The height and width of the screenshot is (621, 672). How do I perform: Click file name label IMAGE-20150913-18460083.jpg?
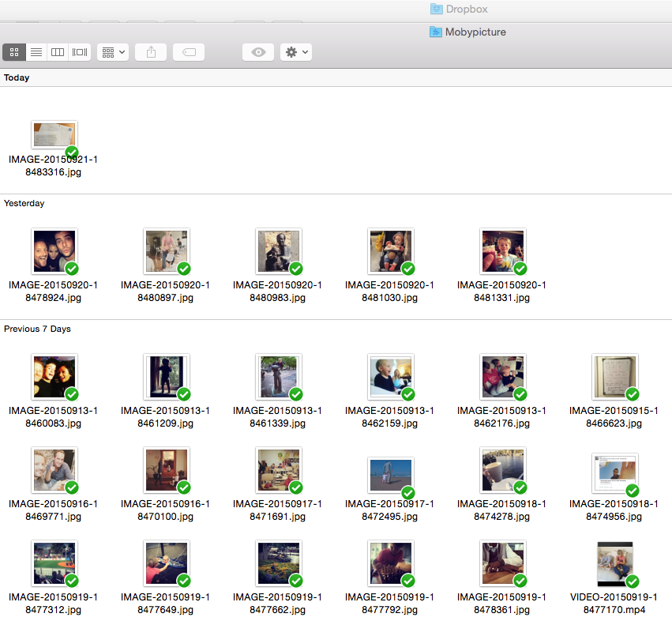point(53,417)
